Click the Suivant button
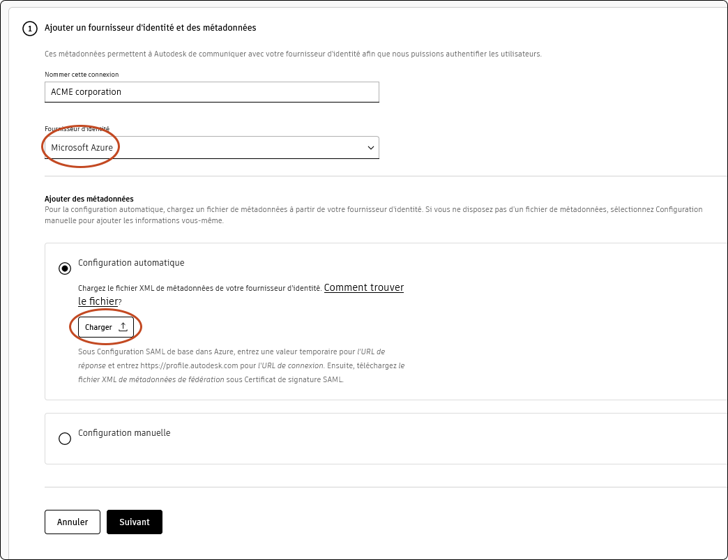This screenshot has width=728, height=560. coord(134,522)
